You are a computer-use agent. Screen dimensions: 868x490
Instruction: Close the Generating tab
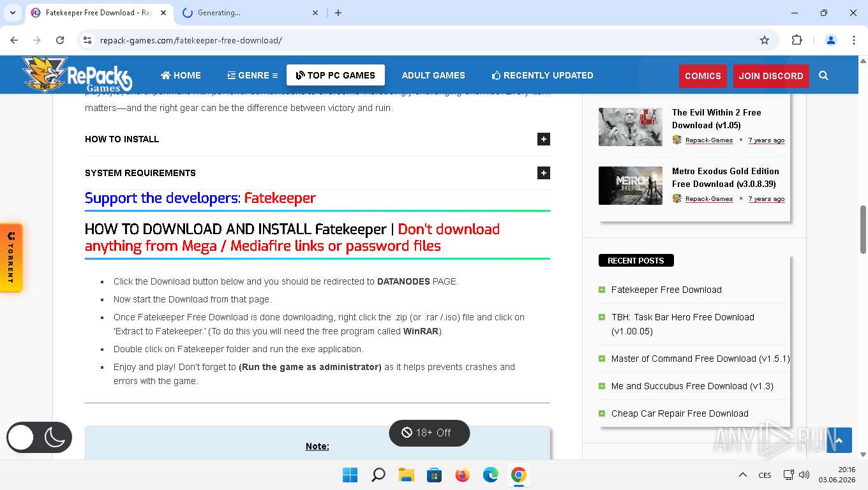click(315, 13)
